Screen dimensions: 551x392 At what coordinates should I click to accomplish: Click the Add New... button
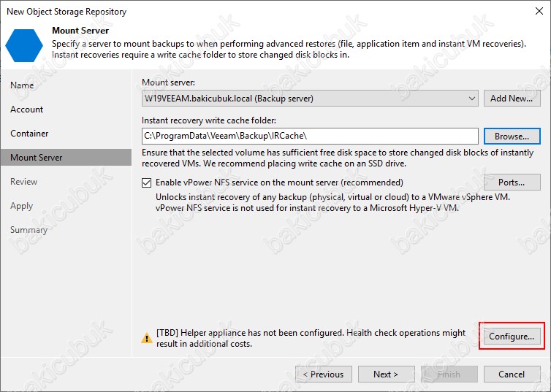click(512, 99)
